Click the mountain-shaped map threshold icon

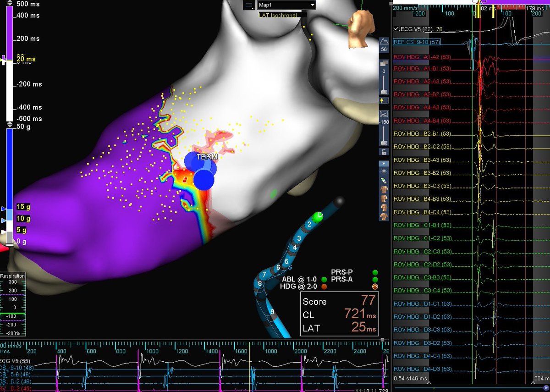pos(384,41)
